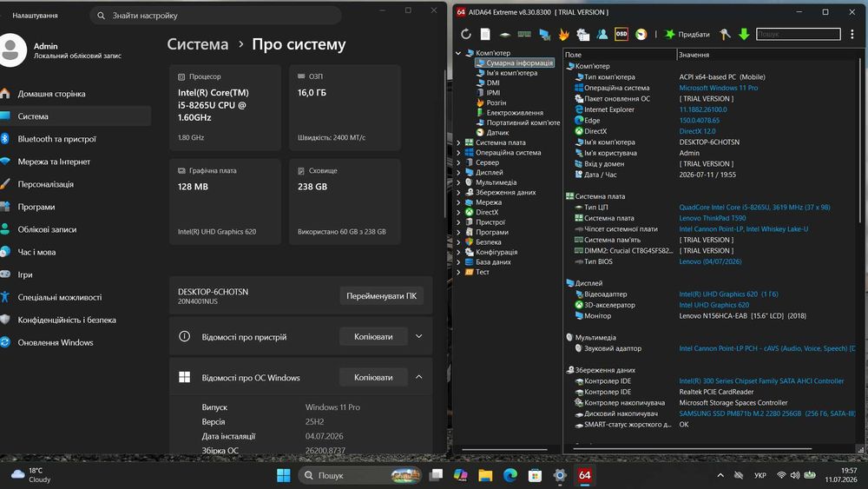Screen dimensions: 868x489
Task: Click the AIDA64 toolbar icon just left of the user icon
Action: [x=583, y=35]
